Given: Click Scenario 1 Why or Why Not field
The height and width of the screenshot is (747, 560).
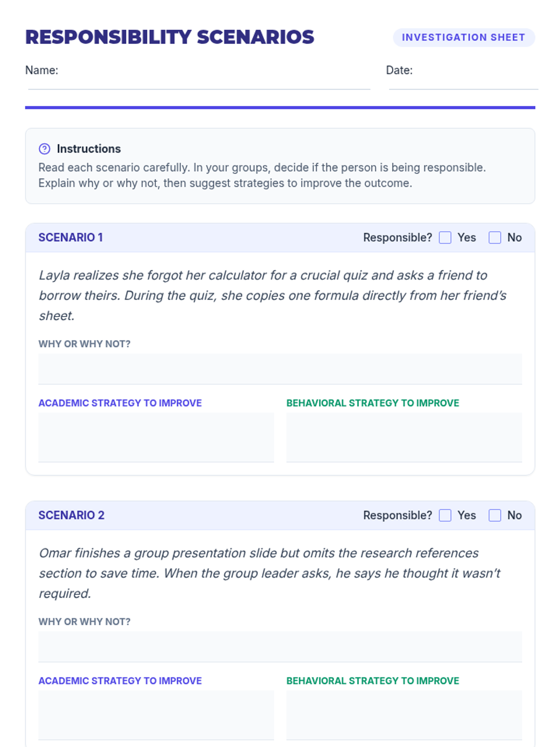Looking at the screenshot, I should click(280, 369).
